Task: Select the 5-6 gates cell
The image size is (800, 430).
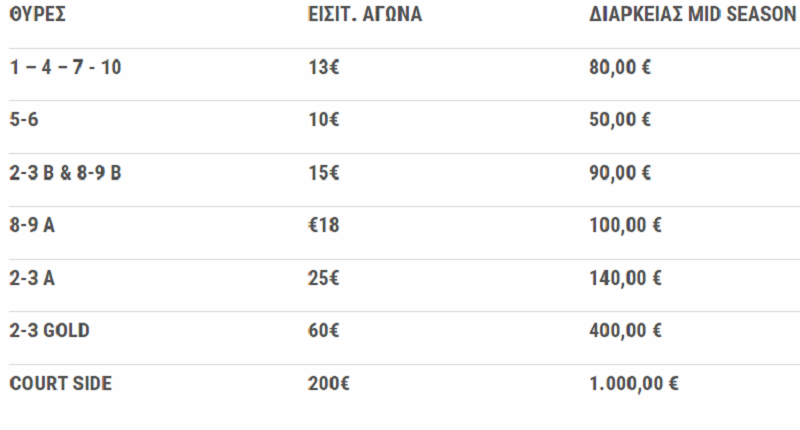Action: pyautogui.click(x=24, y=119)
